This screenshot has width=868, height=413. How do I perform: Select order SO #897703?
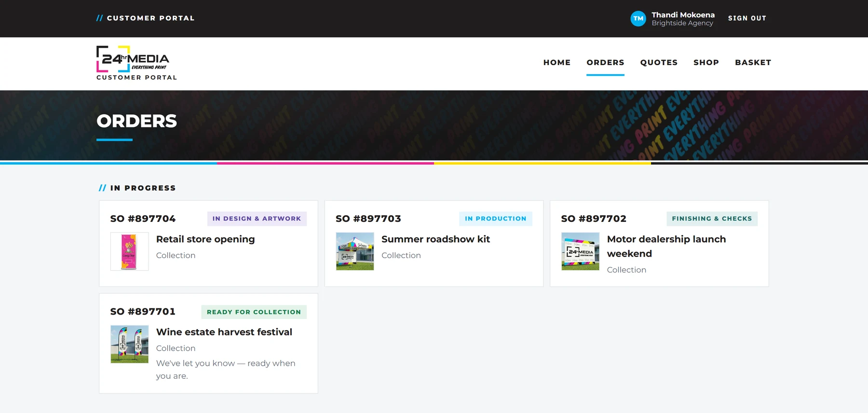(x=368, y=219)
